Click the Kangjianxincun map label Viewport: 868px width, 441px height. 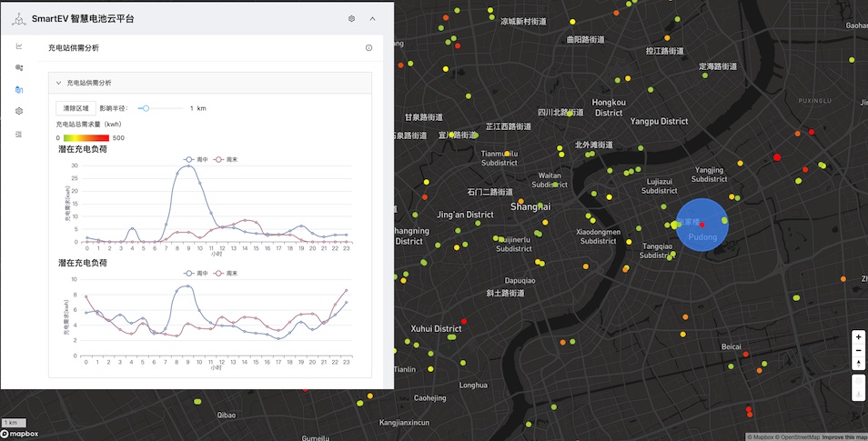404,423
